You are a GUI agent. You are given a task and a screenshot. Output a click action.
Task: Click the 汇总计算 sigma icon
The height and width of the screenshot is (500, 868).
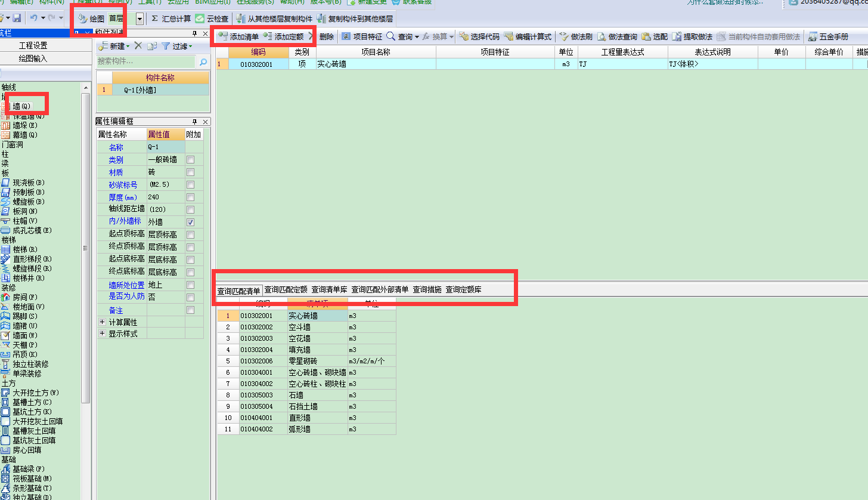pyautogui.click(x=155, y=18)
